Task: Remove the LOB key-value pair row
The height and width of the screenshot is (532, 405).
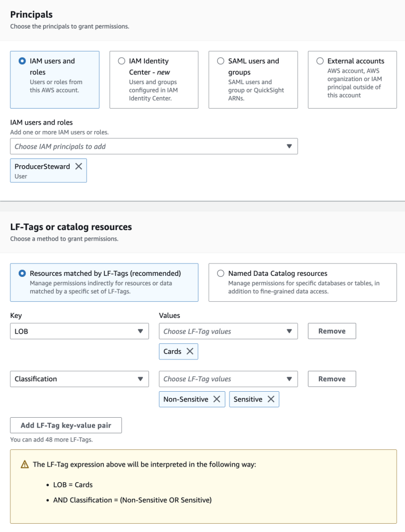Action: tap(332, 331)
